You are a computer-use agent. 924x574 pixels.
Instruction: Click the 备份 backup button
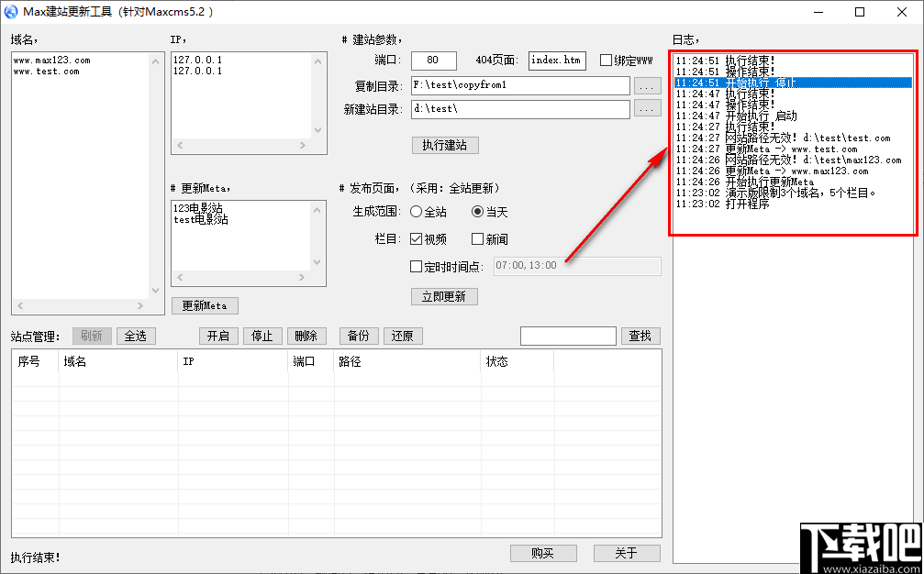coord(358,336)
